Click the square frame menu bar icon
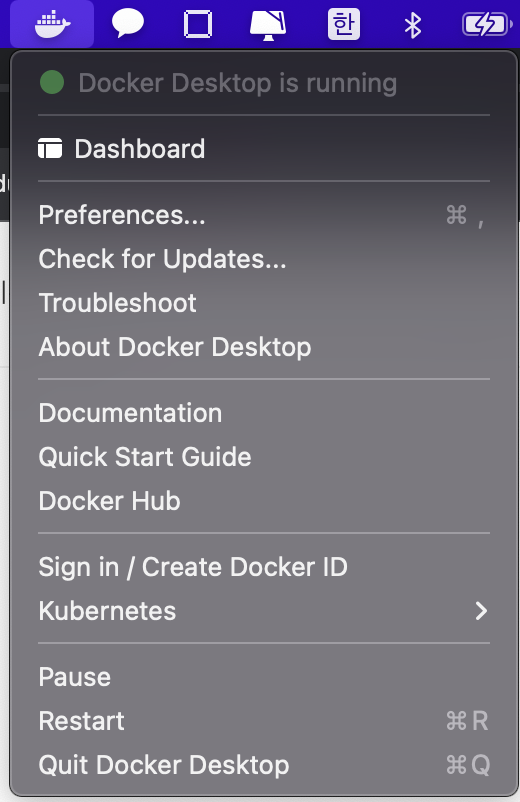Viewport: 520px width, 802px height. coord(198,24)
